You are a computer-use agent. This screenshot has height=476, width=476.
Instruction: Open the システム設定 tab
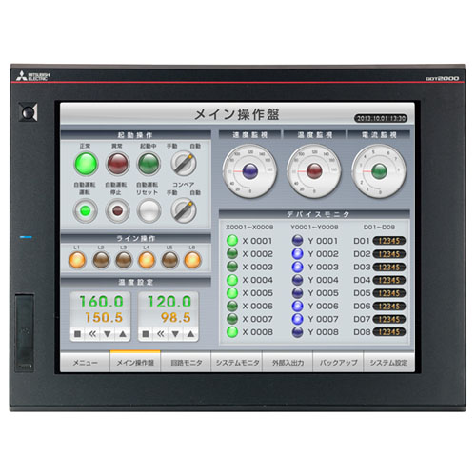pos(388,362)
